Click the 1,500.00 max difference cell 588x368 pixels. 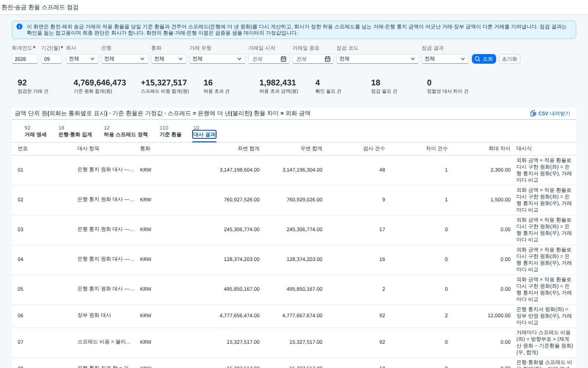click(x=501, y=200)
